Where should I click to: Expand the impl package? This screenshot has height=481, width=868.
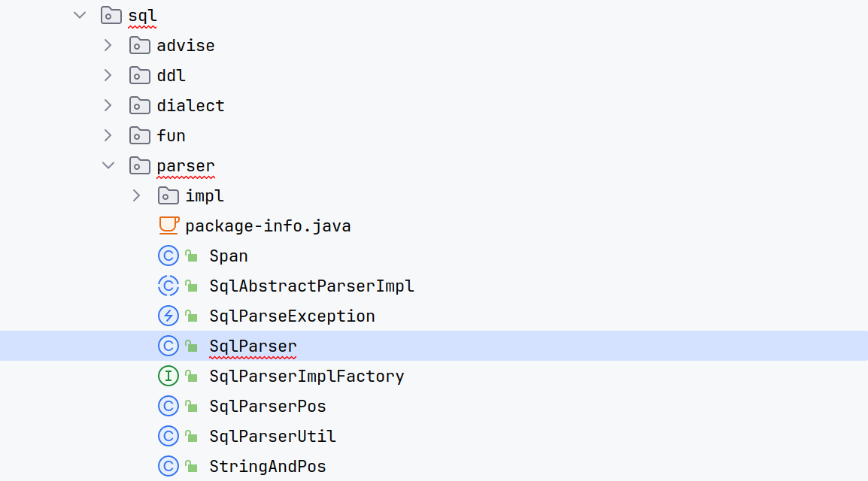[x=136, y=195]
